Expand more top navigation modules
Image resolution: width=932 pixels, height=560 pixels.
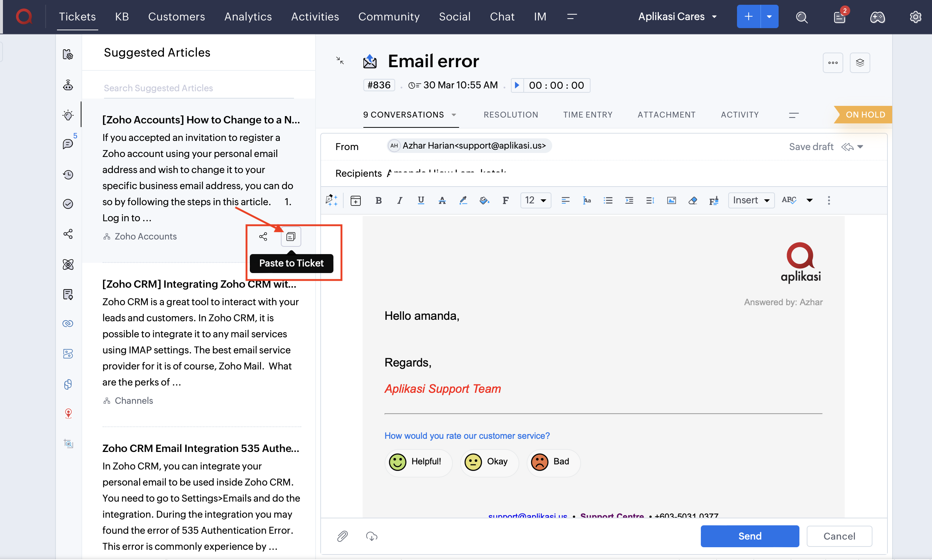tap(572, 16)
